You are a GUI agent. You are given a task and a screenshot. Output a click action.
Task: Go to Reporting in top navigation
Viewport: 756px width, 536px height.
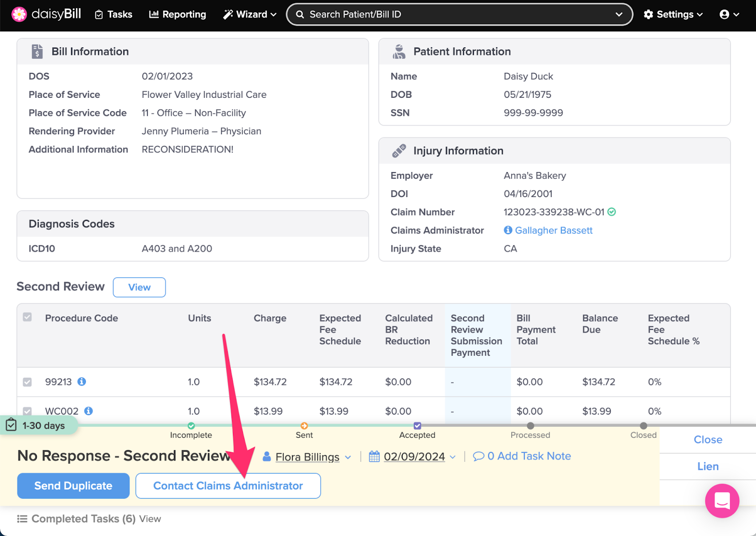178,14
